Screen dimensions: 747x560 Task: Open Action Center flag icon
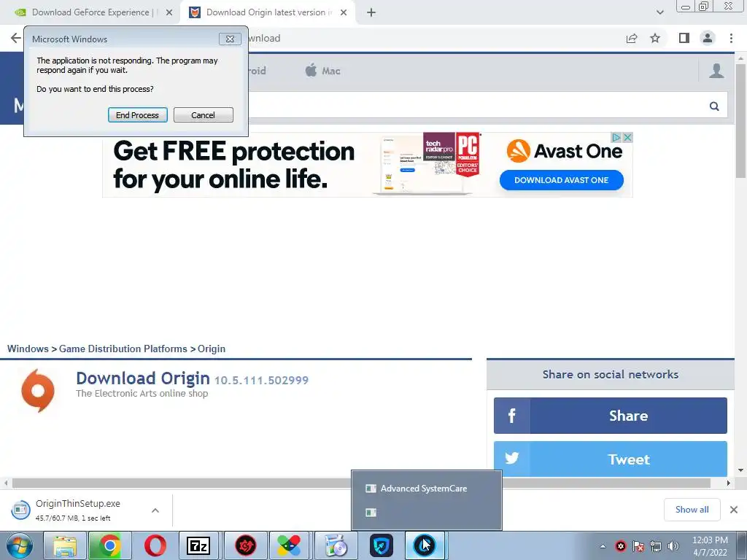coord(638,546)
